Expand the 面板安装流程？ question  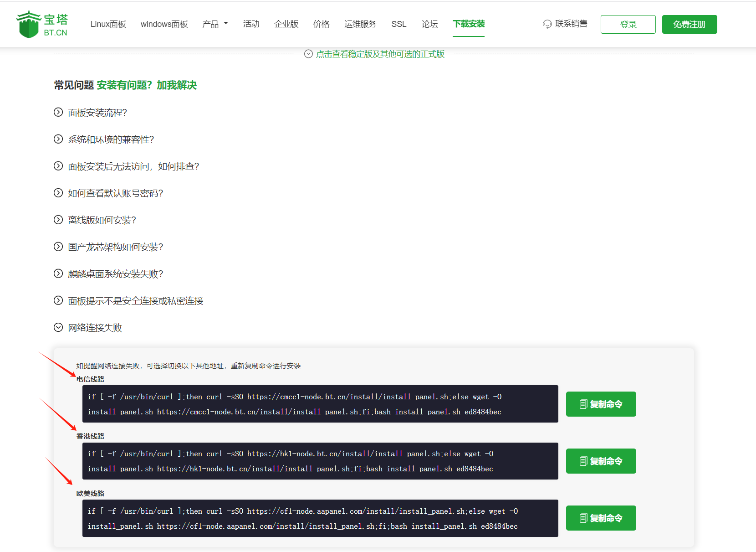pos(97,113)
